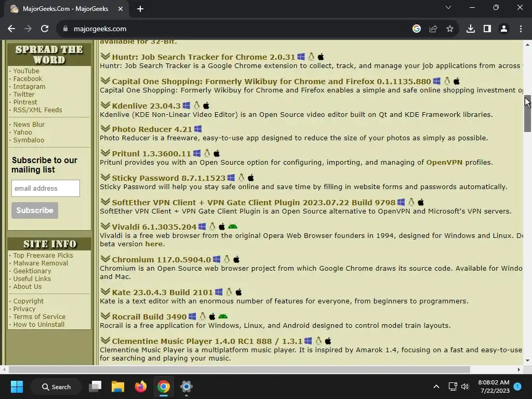Click the horizontal scrollbar thumb

click(239, 369)
